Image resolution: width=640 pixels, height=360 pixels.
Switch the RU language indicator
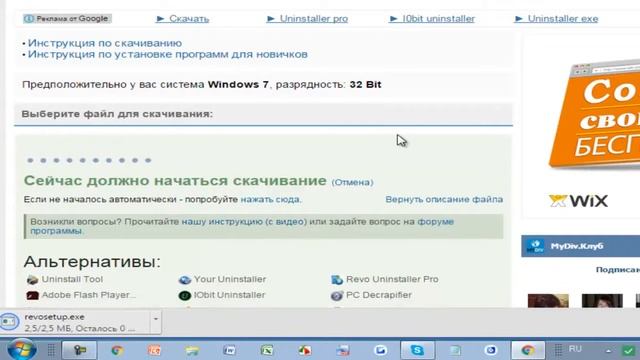click(x=575, y=349)
